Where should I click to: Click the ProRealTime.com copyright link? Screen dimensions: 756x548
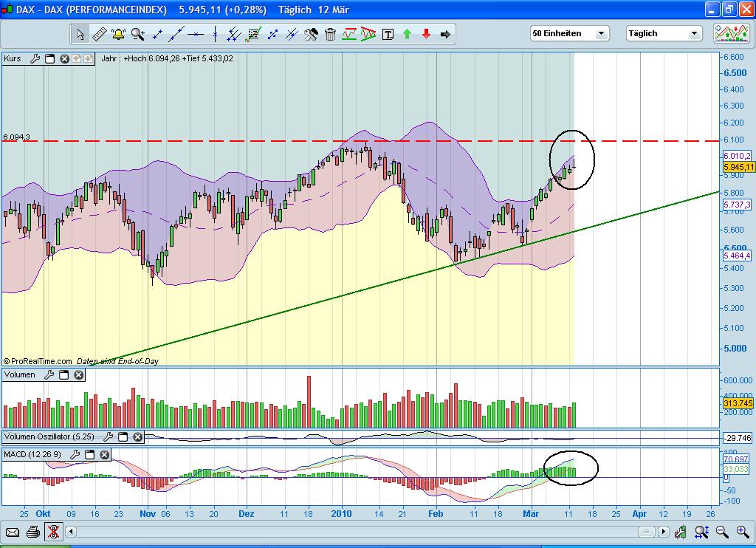(x=38, y=361)
